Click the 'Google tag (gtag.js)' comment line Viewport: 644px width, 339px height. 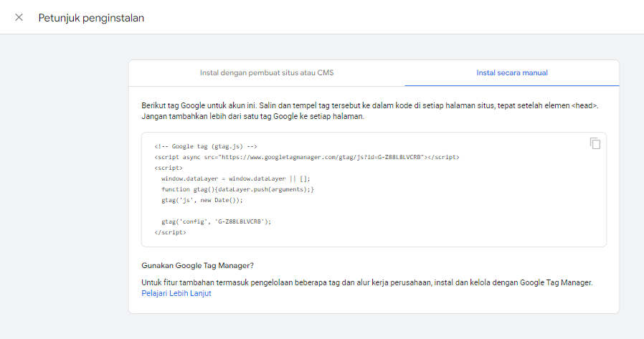click(x=206, y=146)
